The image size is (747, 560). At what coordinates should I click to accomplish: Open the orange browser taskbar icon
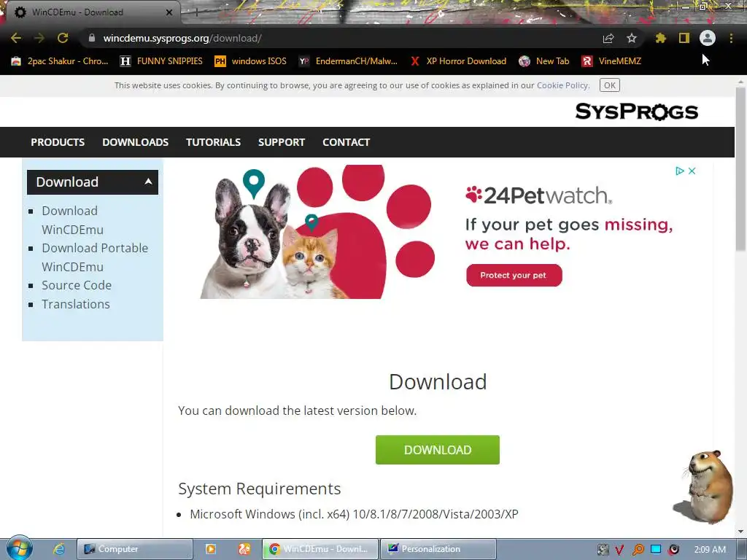click(244, 549)
